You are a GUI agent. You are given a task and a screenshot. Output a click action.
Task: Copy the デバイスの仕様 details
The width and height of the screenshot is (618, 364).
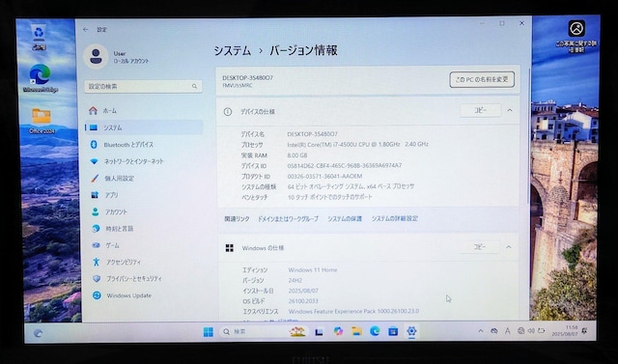[481, 111]
